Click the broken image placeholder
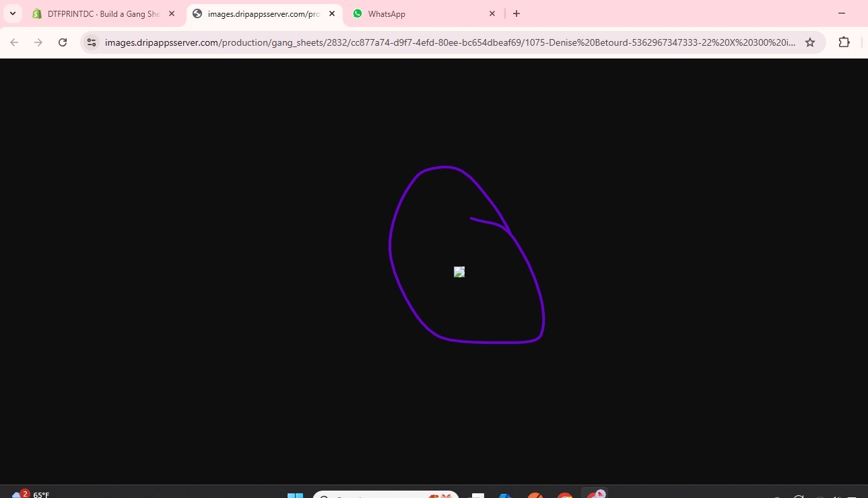 pos(459,272)
